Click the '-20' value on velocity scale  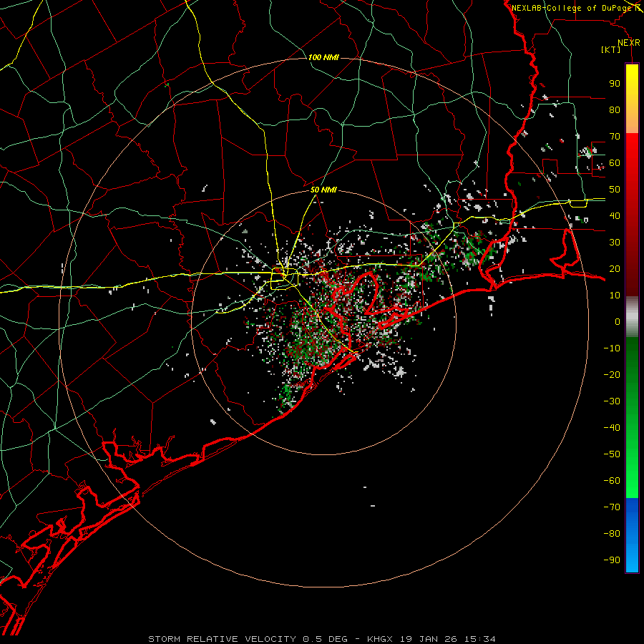pyautogui.click(x=612, y=375)
